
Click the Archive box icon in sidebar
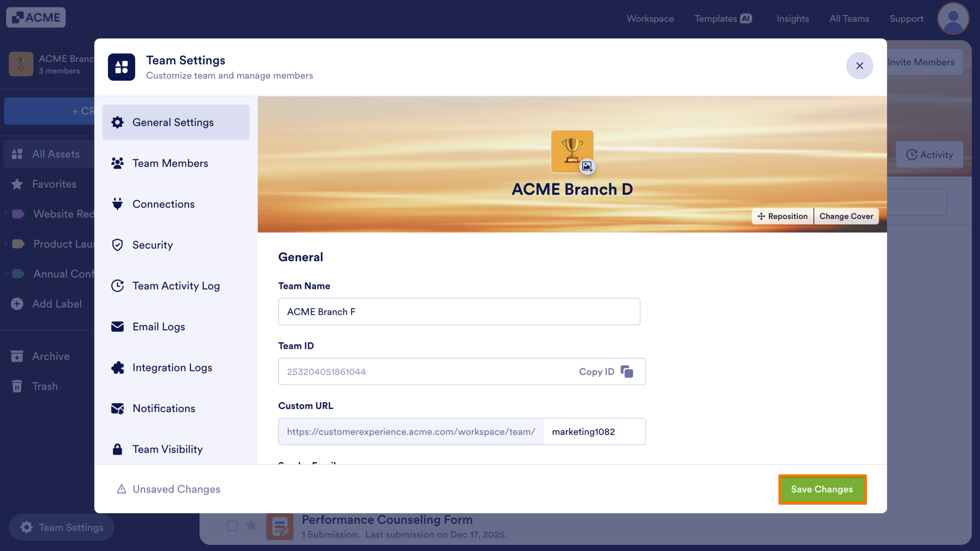coord(17,356)
